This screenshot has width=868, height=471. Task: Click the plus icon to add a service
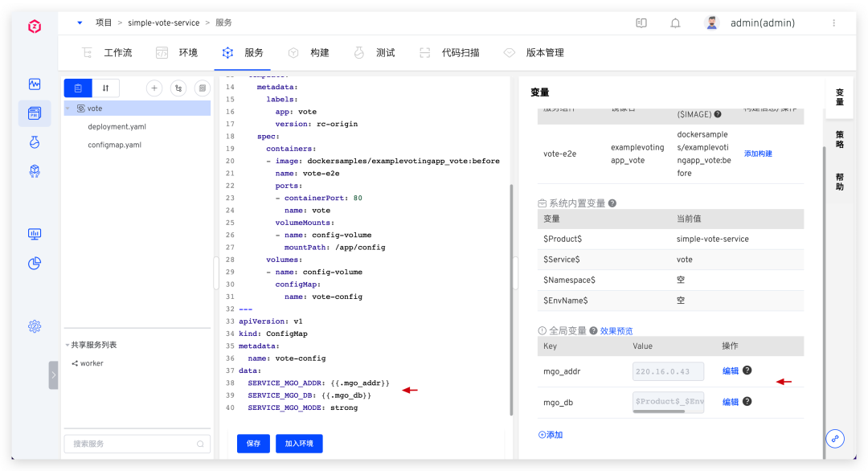point(154,88)
